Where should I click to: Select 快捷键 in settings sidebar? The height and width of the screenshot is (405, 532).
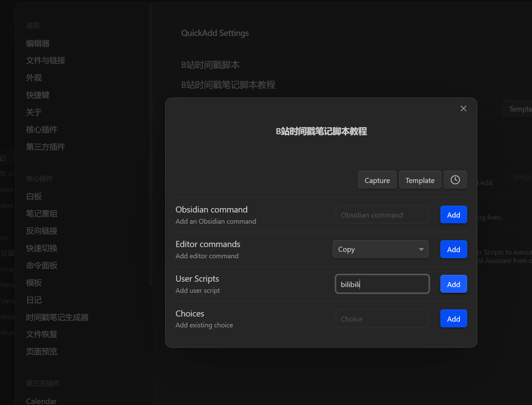click(x=38, y=95)
